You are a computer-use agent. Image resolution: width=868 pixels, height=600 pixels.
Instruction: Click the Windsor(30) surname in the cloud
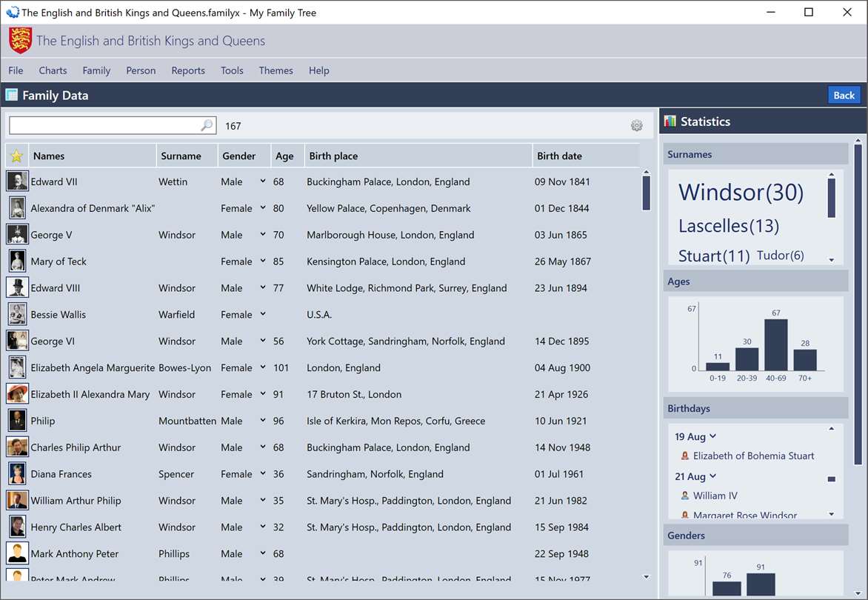[x=741, y=192]
